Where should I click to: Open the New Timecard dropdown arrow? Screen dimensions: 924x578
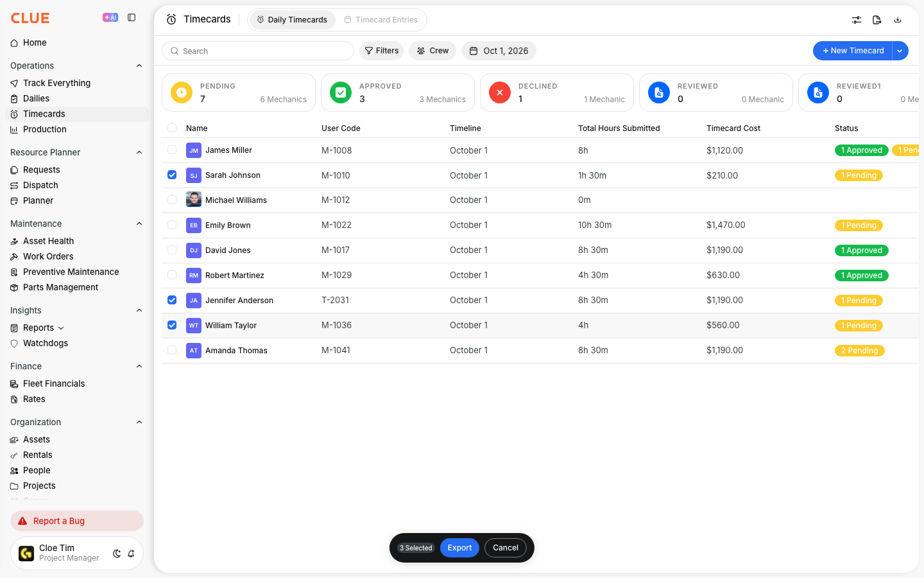900,51
